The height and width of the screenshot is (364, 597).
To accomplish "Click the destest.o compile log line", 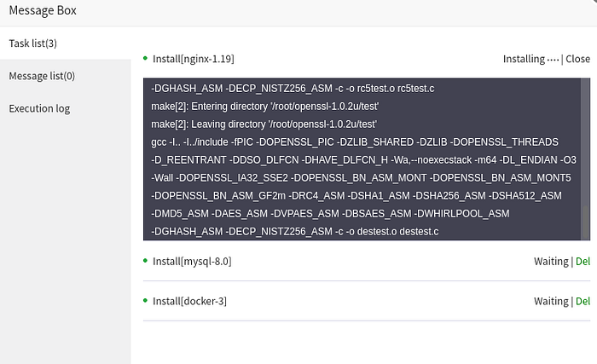I will click(295, 232).
